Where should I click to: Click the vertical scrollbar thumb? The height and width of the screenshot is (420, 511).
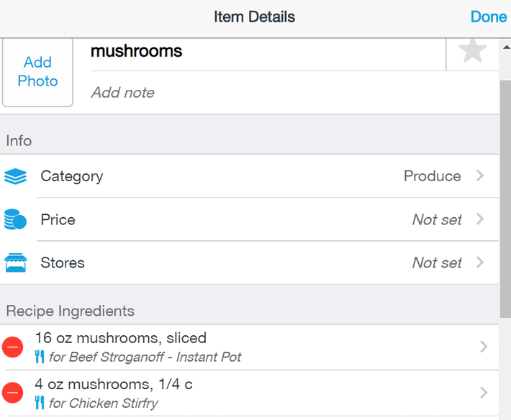(505, 198)
